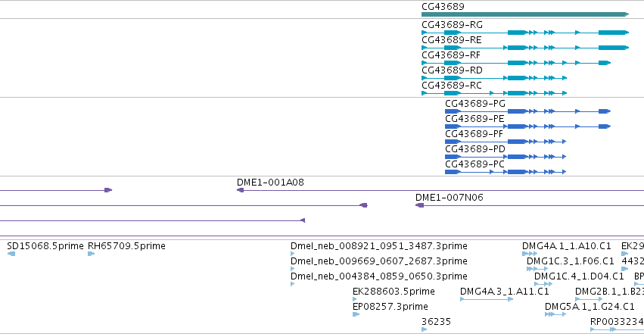Screen dimensions: 644x334
Task: Open transcript CG43689-RG
Action: point(525,33)
